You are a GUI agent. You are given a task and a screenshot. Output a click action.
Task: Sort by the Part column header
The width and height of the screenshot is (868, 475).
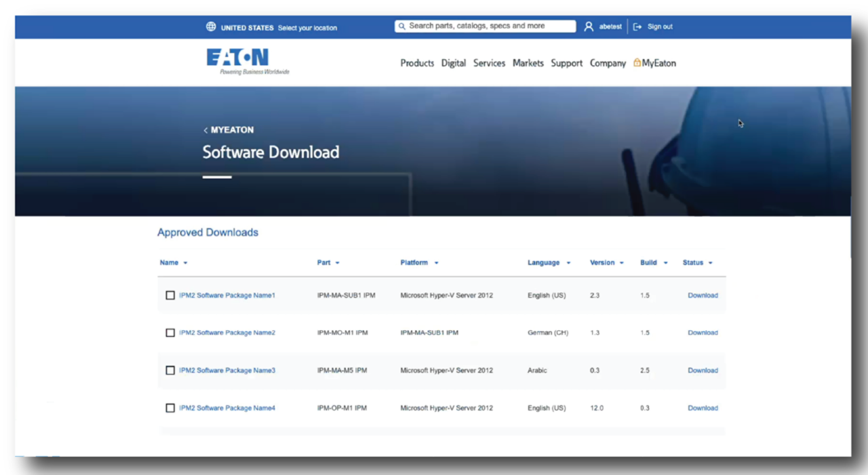point(328,263)
